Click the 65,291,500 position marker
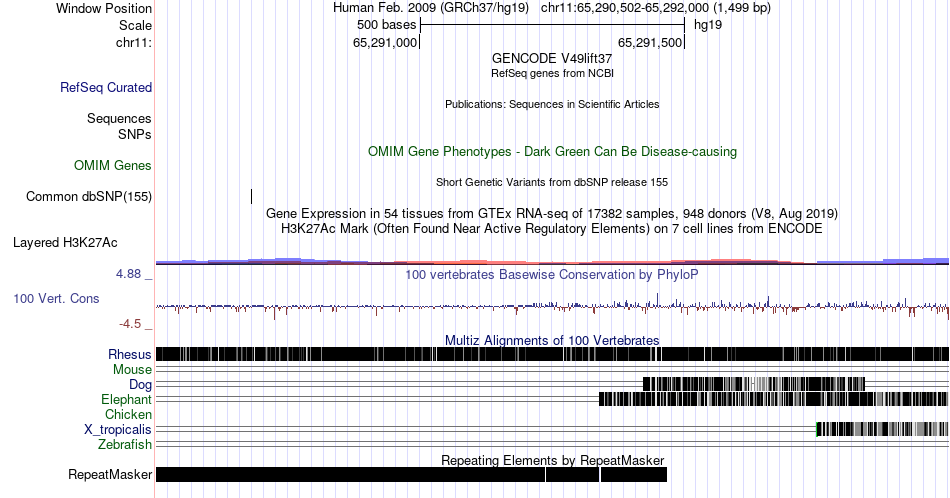Viewport: 950px width, 498px height. [x=651, y=42]
